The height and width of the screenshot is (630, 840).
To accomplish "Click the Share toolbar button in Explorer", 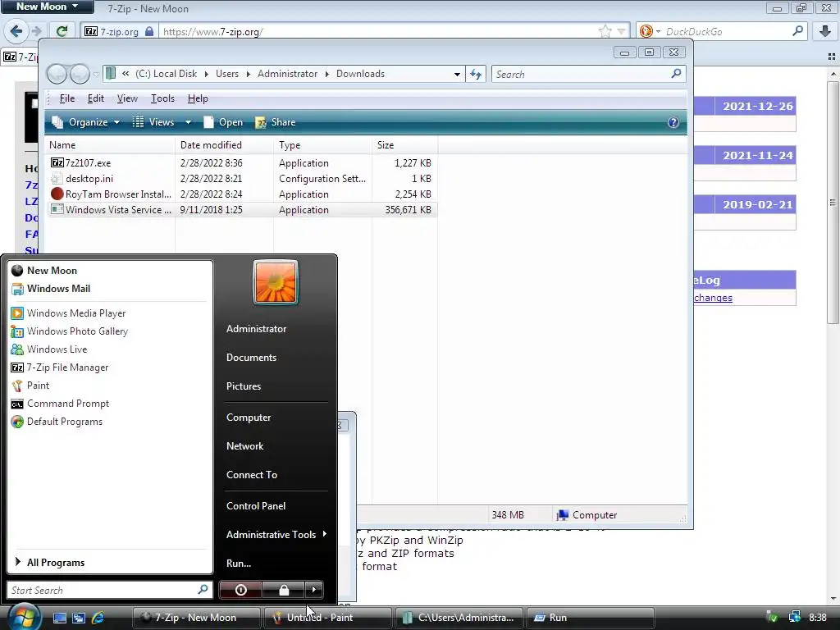I will pos(276,122).
